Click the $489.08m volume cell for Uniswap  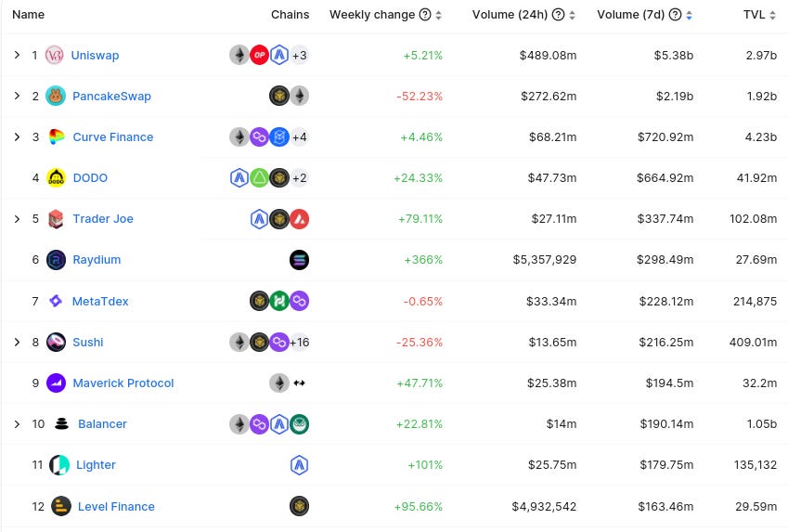pyautogui.click(x=548, y=56)
